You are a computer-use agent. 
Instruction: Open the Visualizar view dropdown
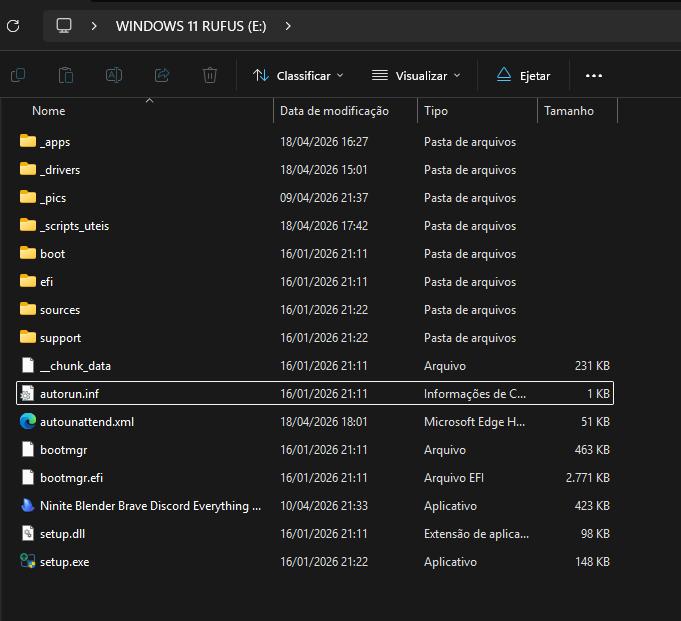tap(416, 76)
